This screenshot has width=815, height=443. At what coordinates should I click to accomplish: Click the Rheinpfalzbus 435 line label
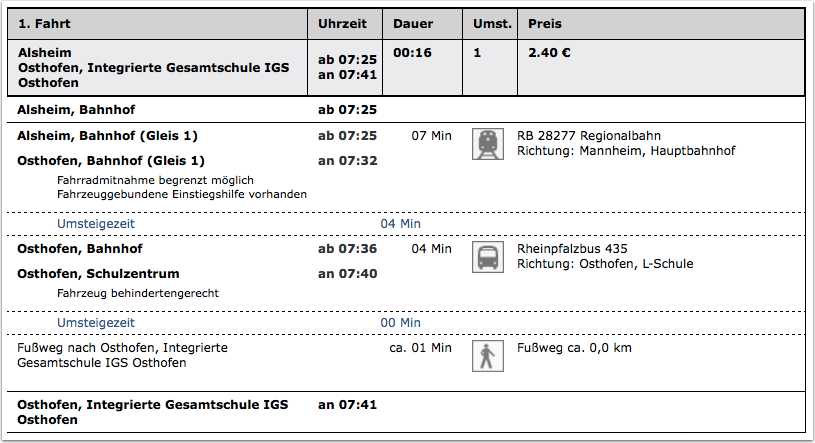click(x=572, y=249)
